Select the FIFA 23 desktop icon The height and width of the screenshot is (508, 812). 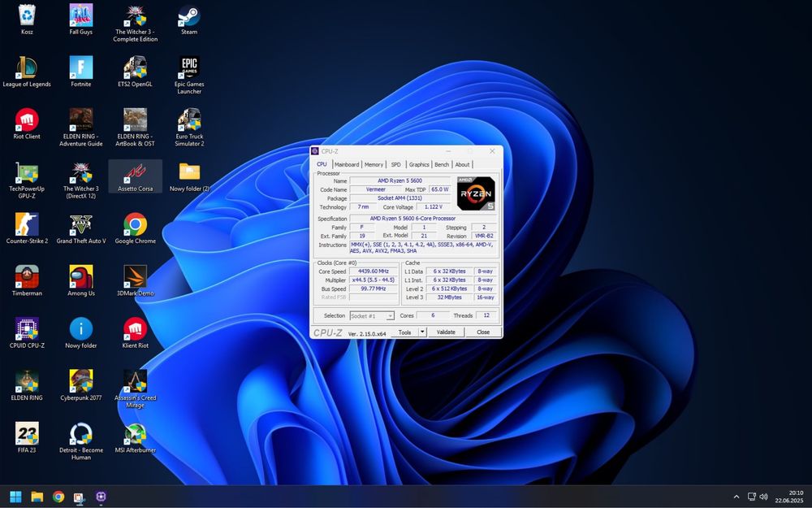point(27,438)
